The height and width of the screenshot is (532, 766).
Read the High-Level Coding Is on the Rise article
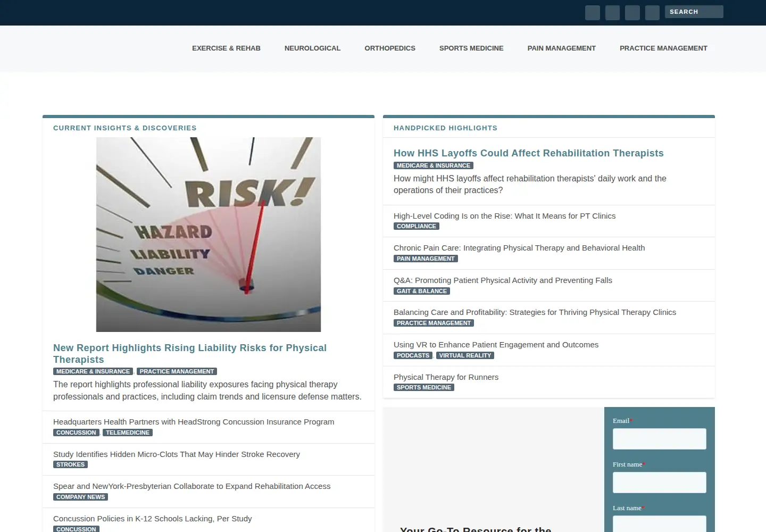click(x=504, y=216)
